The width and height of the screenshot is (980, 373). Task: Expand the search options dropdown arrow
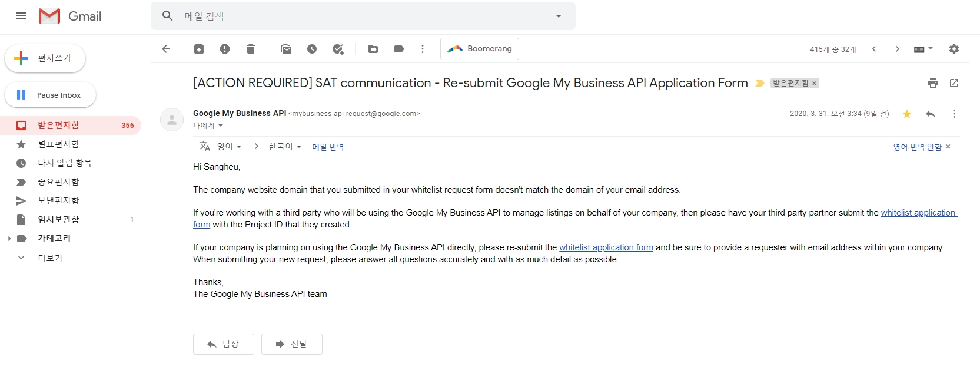(x=559, y=16)
